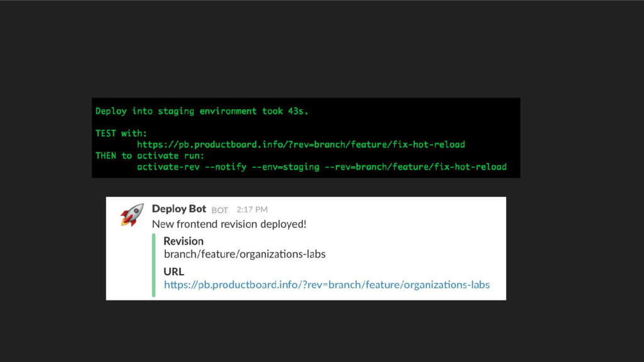Click the green attachment color bar
This screenshot has width=644, height=362.
(153, 264)
